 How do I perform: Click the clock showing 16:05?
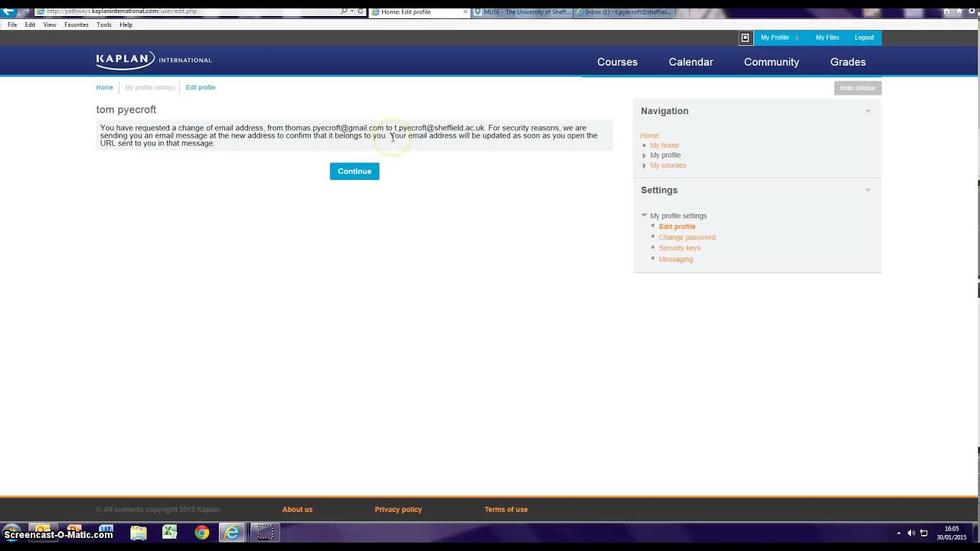click(952, 533)
